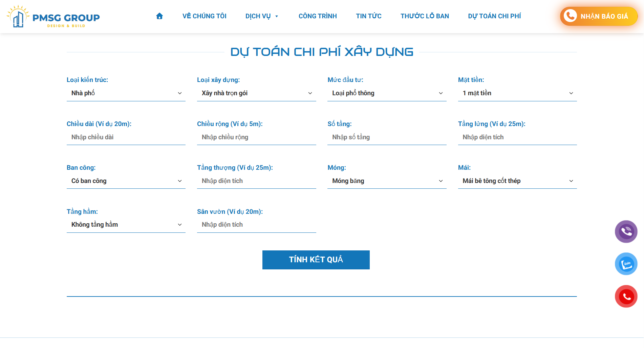Open the Ban công dropdown

pyautogui.click(x=126, y=181)
